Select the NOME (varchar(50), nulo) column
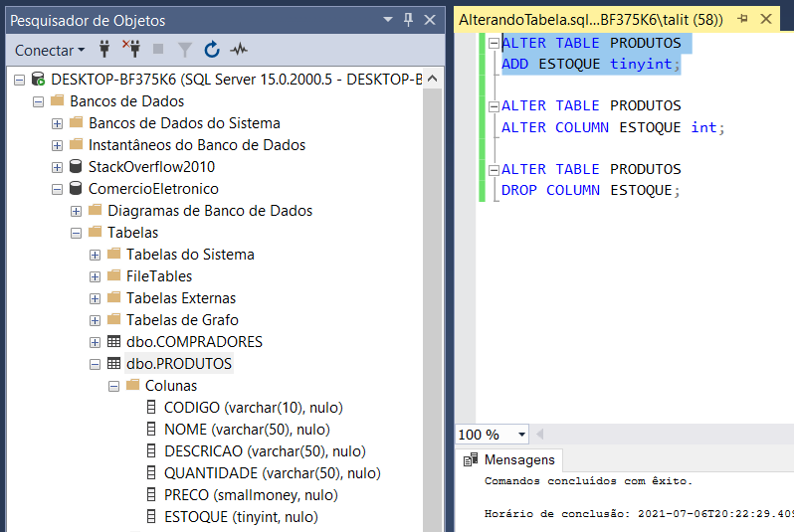Image resolution: width=794 pixels, height=532 pixels. (247, 430)
